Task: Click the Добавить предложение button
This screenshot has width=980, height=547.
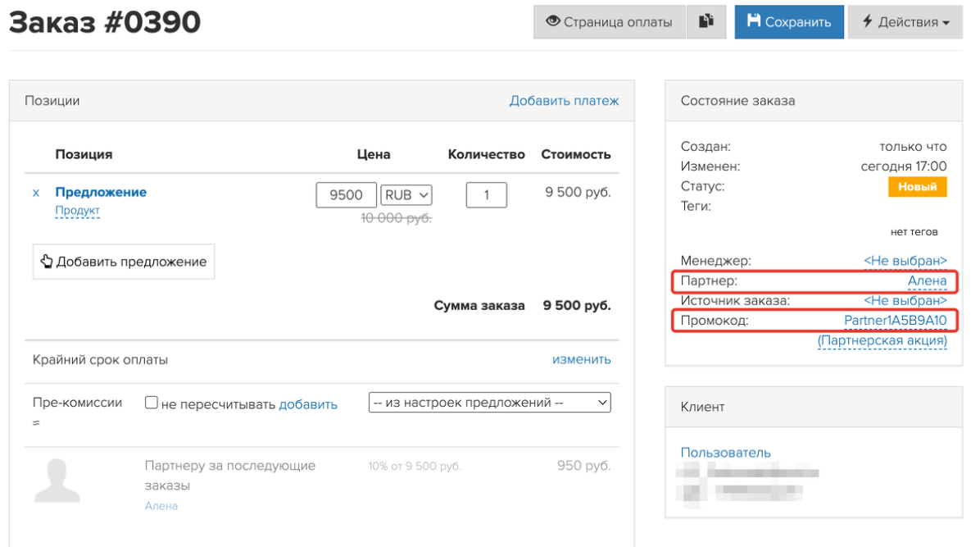Action: coord(124,262)
